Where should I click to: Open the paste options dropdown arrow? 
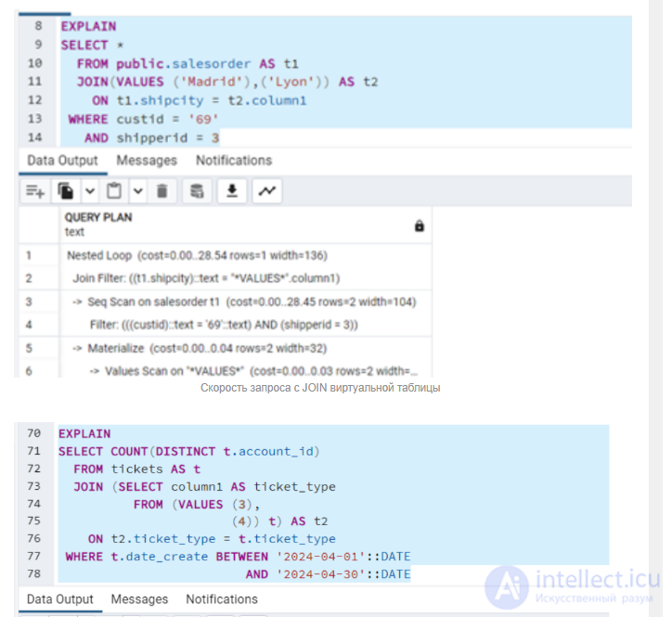pos(137,191)
